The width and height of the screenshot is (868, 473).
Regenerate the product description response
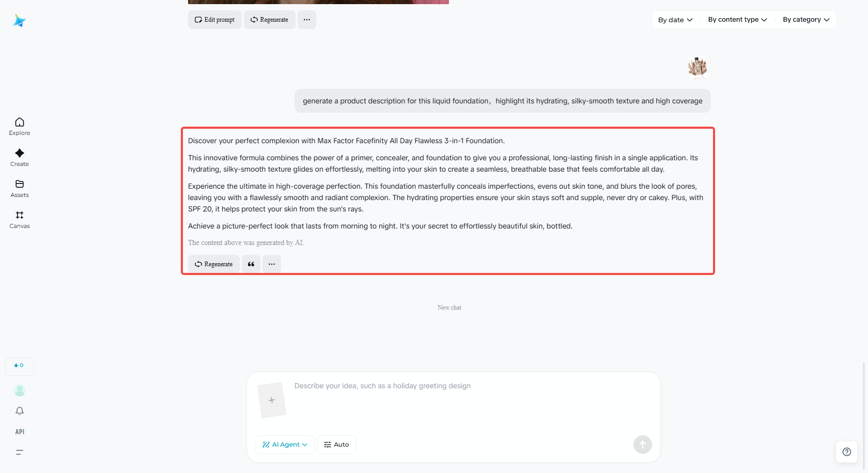(x=214, y=264)
